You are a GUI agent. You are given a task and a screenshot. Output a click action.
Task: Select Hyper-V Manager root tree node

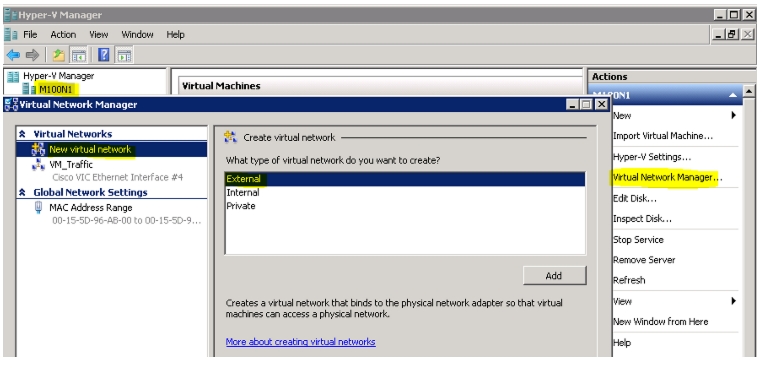coord(59,76)
